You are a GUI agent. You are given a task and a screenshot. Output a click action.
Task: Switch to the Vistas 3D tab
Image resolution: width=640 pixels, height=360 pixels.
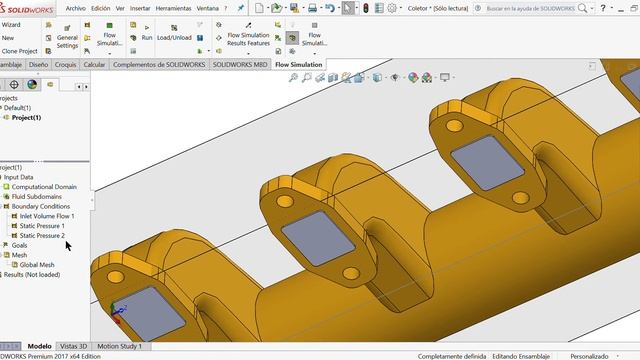pyautogui.click(x=73, y=346)
